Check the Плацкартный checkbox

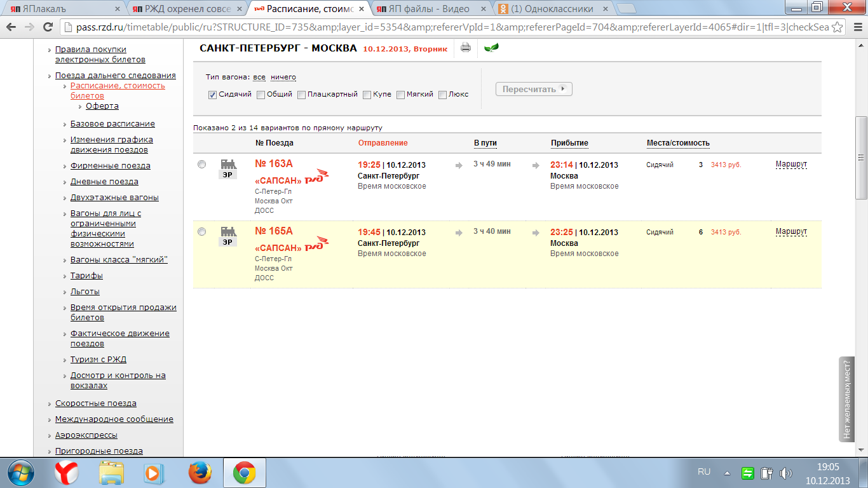point(302,95)
